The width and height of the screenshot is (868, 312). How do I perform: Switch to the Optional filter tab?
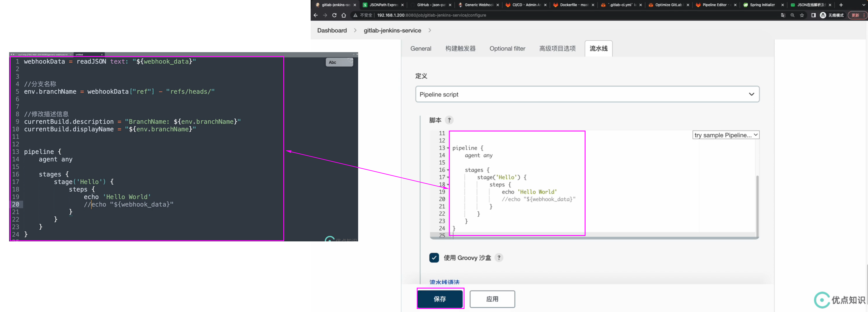[x=507, y=49]
